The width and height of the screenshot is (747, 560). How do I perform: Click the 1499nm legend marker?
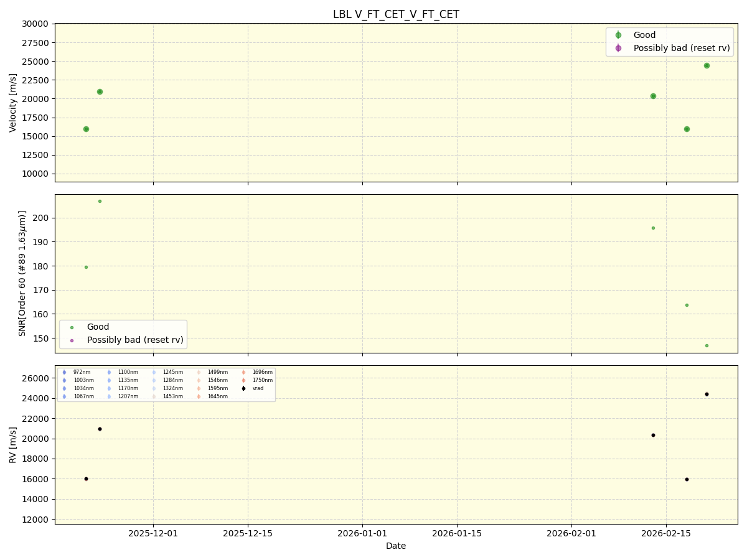coord(199,372)
